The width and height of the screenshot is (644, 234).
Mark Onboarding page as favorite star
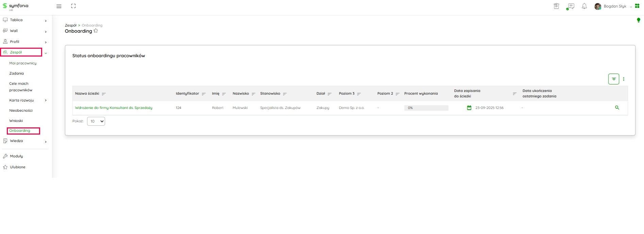click(x=96, y=31)
